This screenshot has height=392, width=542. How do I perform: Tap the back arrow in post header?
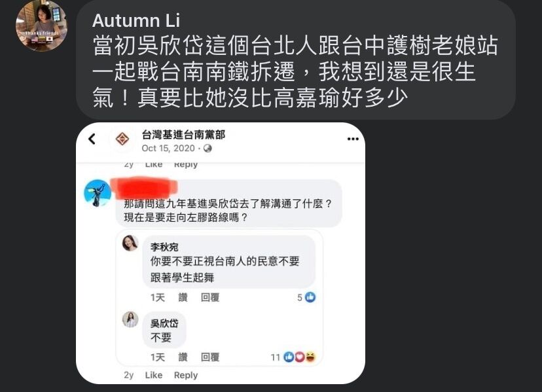(92, 139)
